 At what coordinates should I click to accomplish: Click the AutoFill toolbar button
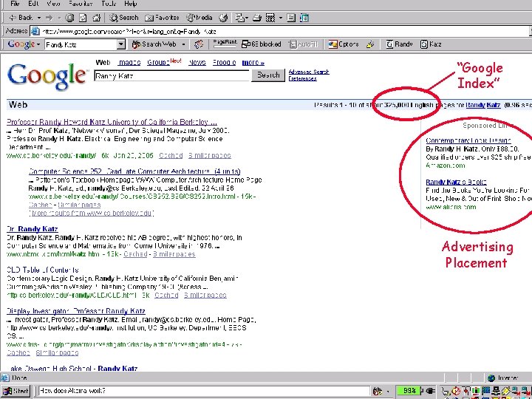pos(303,44)
